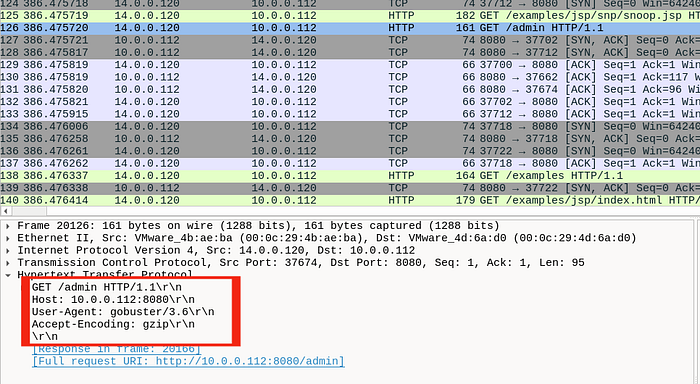Select the Host: 10.0.0.112:8080 header line
Screen dimensions: 700x384
(113, 300)
